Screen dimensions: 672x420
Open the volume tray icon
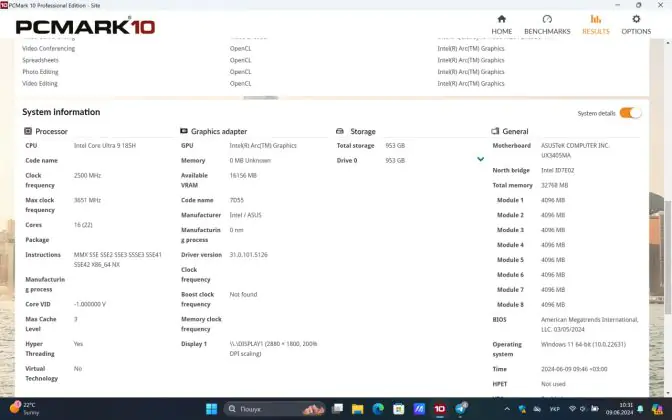[x=583, y=409]
